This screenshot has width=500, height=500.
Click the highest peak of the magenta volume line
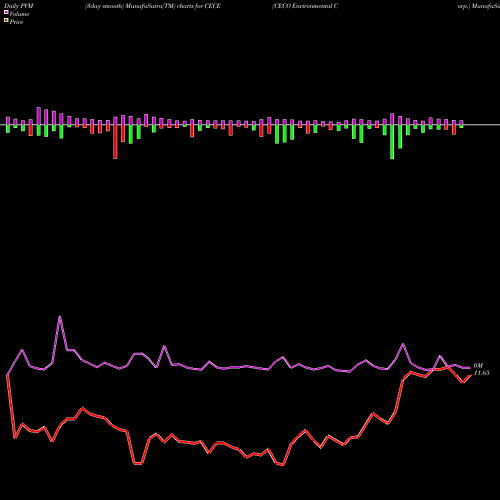60,316
